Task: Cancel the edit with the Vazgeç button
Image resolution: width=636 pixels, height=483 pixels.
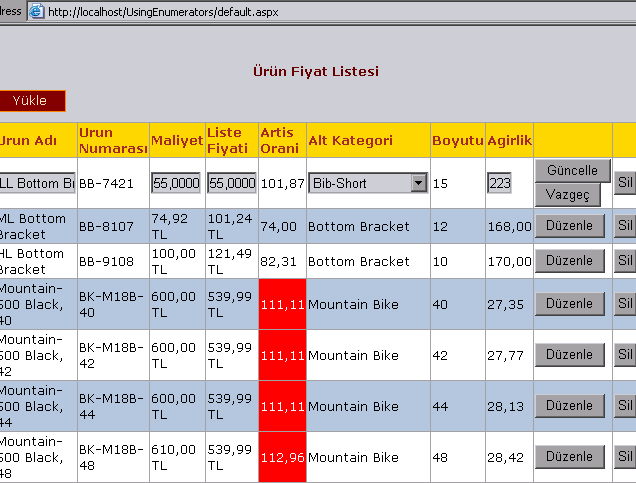Action: [x=568, y=194]
